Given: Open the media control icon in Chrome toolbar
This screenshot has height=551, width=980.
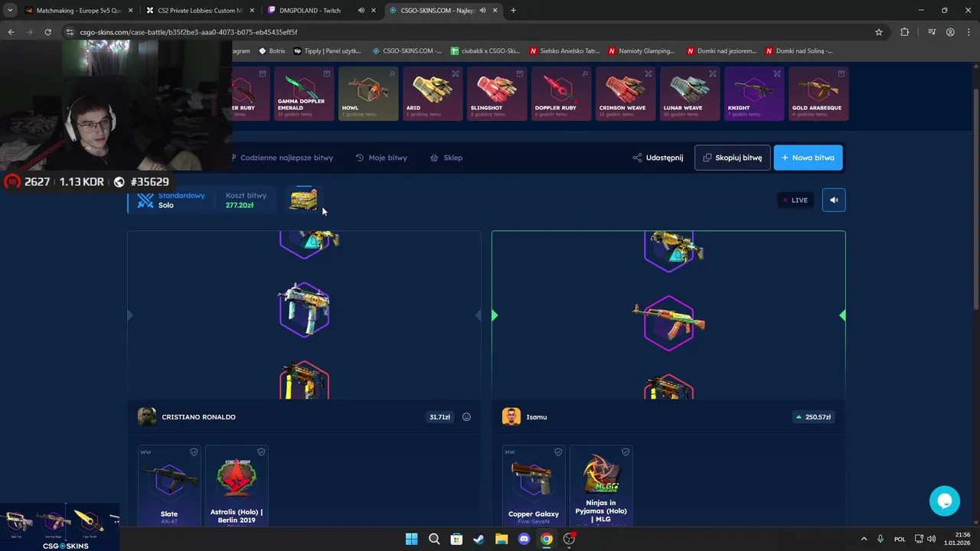Looking at the screenshot, I should point(932,32).
